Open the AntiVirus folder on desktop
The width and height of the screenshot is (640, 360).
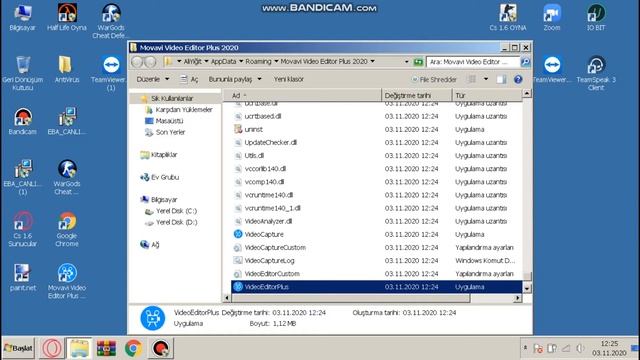(67, 70)
